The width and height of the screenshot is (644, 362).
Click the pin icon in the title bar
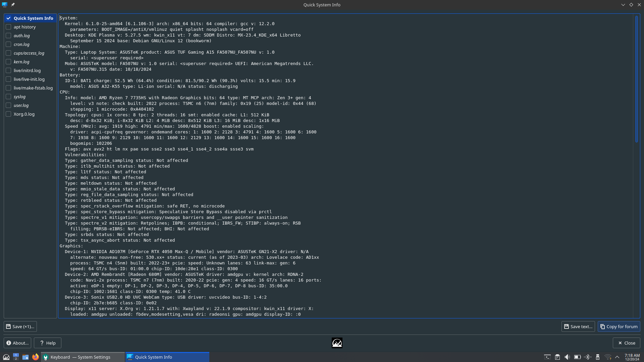coord(13,5)
